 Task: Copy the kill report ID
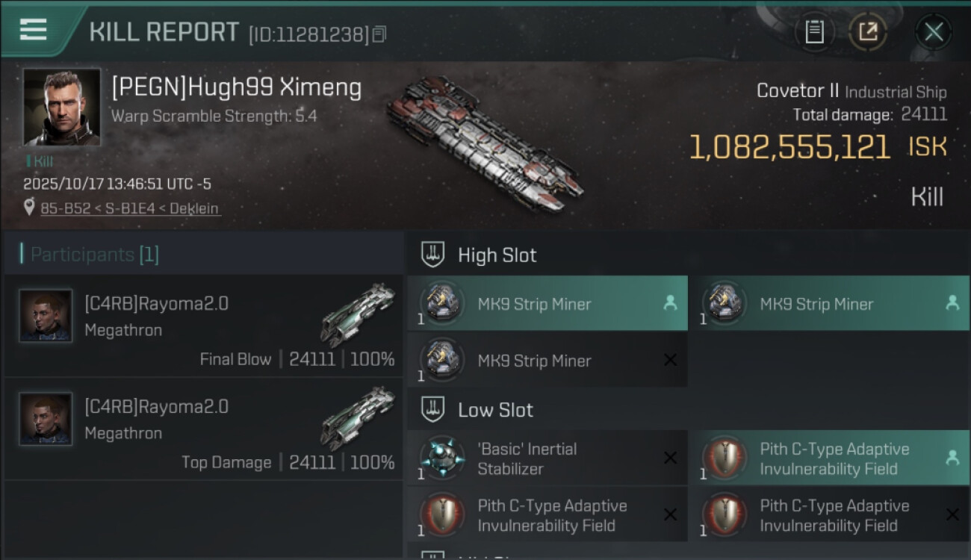[379, 34]
